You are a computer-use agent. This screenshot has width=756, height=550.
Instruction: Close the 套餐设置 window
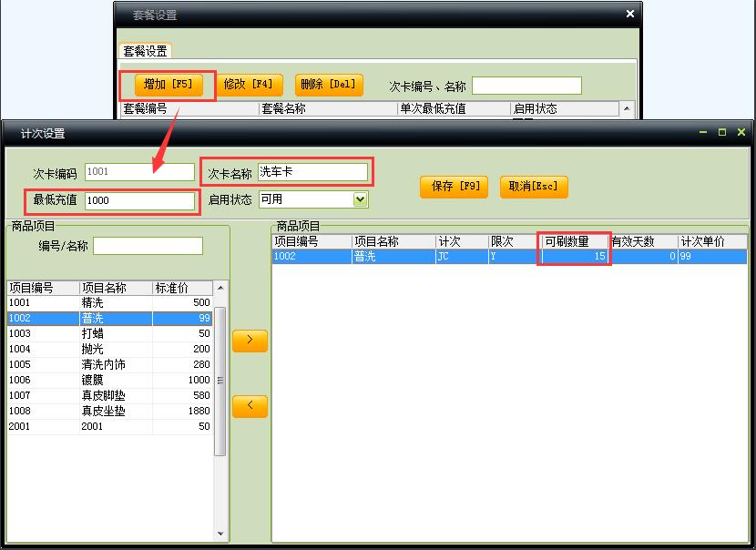[x=629, y=14]
